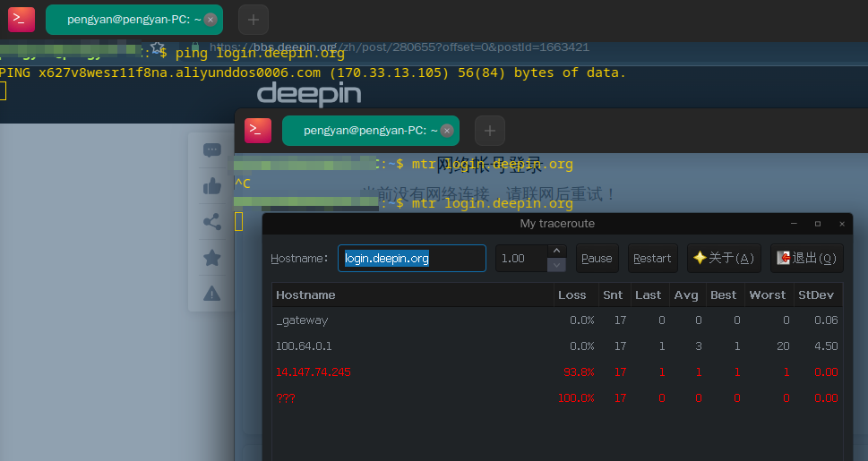This screenshot has width=868, height=461.
Task: Click the warning report icon in sidebar
Action: [x=212, y=294]
